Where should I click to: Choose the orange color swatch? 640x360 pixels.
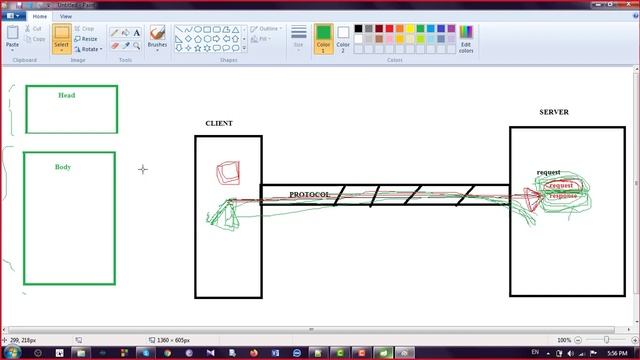[x=400, y=29]
